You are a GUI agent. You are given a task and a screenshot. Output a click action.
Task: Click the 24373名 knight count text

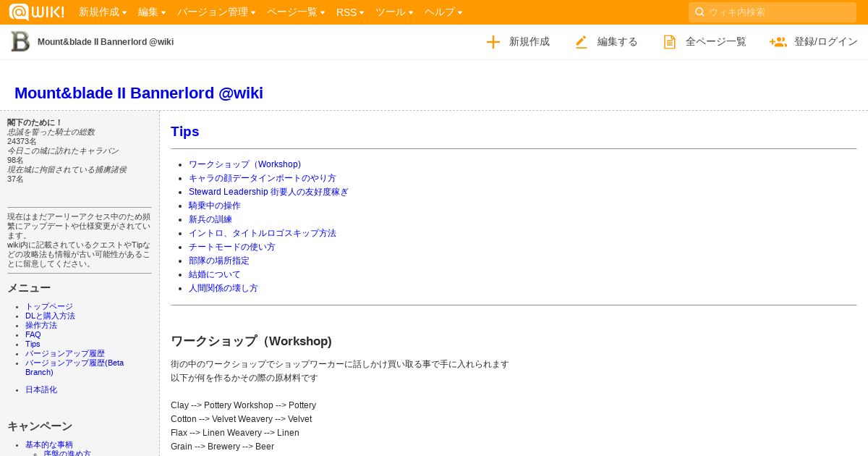22,142
